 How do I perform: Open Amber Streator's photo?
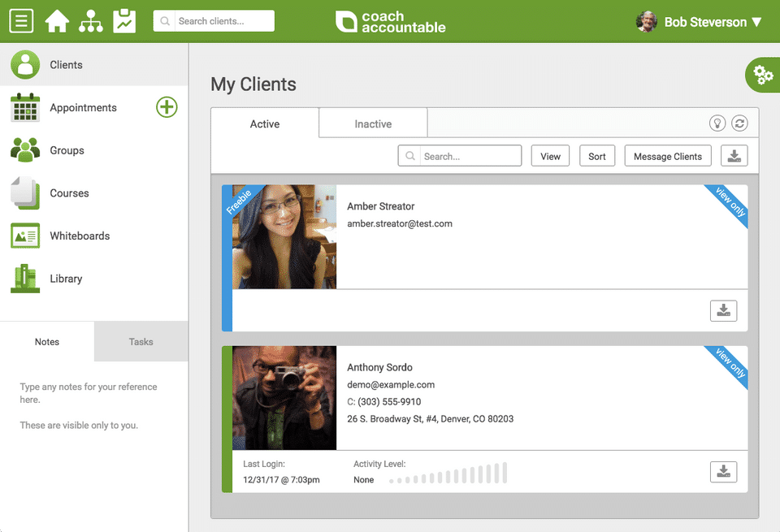[x=284, y=236]
